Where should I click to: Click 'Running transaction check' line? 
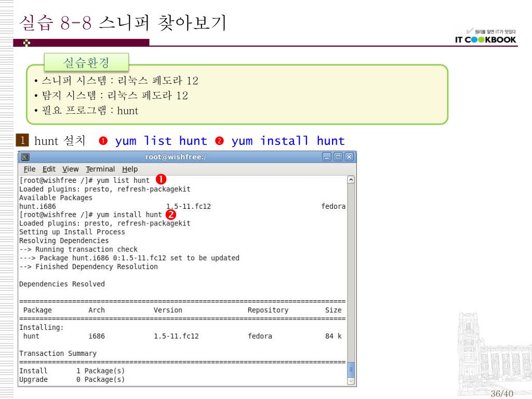(78, 249)
